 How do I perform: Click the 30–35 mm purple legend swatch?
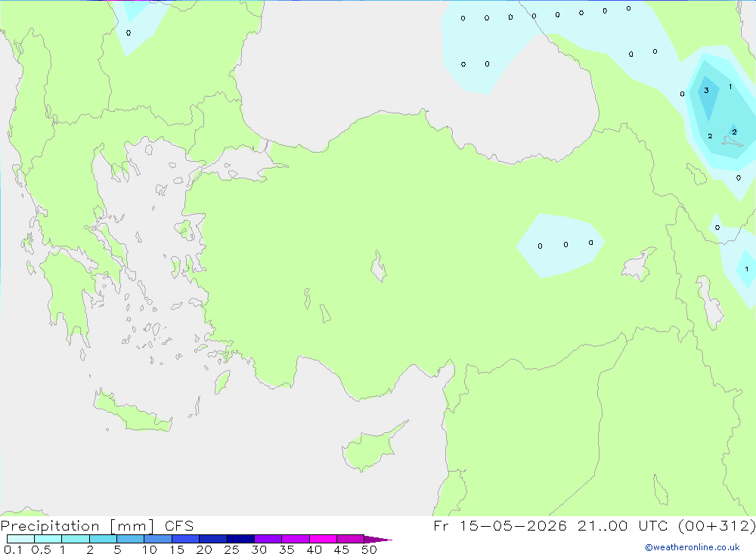point(268,539)
